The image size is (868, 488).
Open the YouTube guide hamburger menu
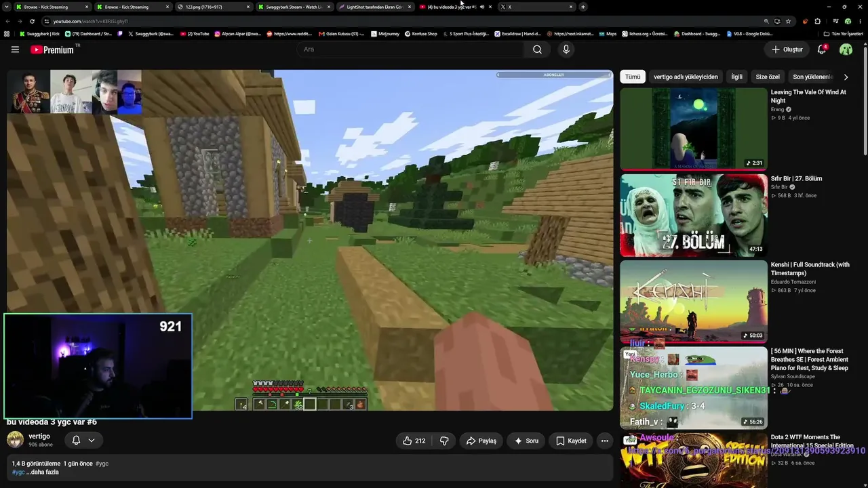pos(15,49)
